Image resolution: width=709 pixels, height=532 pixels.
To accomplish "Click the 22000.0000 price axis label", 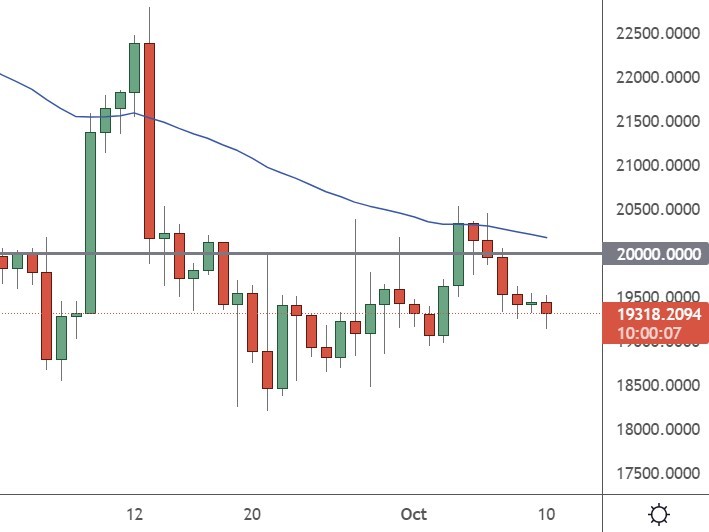I will pyautogui.click(x=656, y=78).
